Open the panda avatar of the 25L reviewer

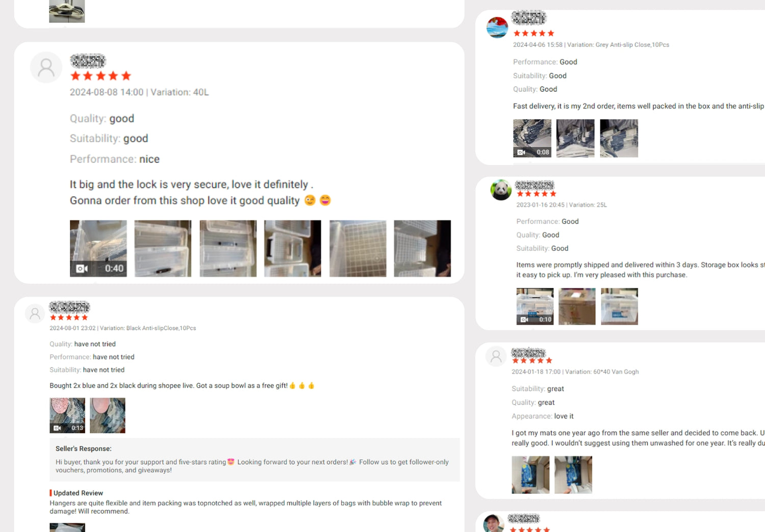(x=501, y=190)
